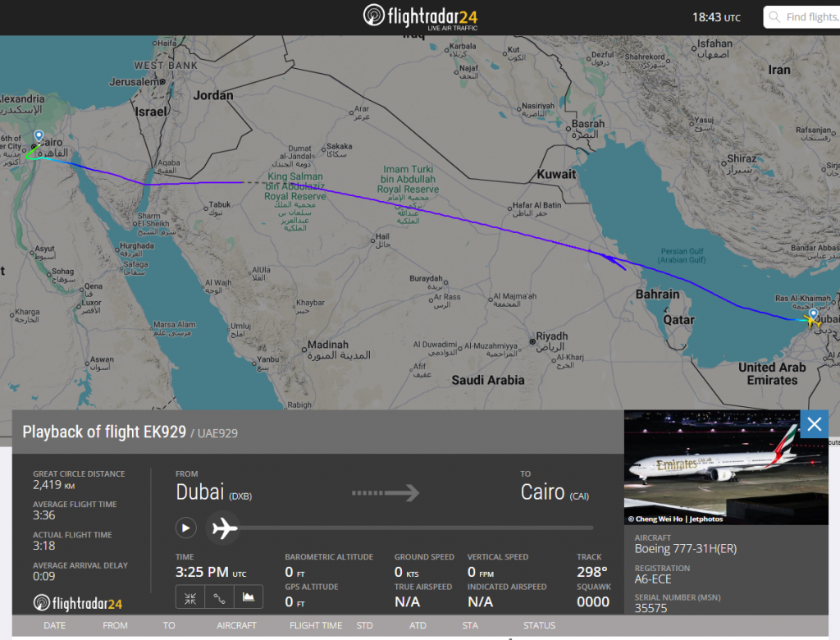Select the flight route path icon
The width and height of the screenshot is (840, 640).
point(218,597)
